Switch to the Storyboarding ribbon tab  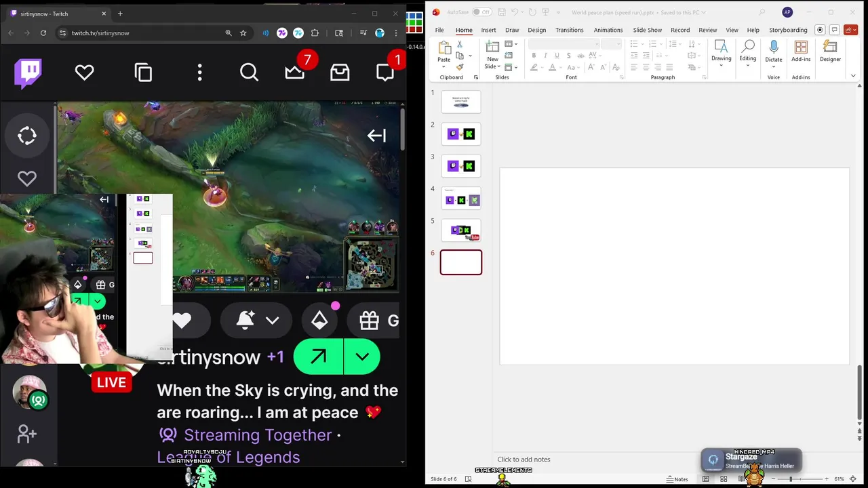click(788, 30)
